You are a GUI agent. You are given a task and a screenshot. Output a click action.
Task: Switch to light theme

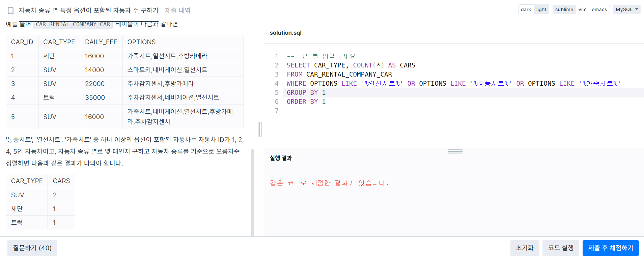tap(541, 9)
